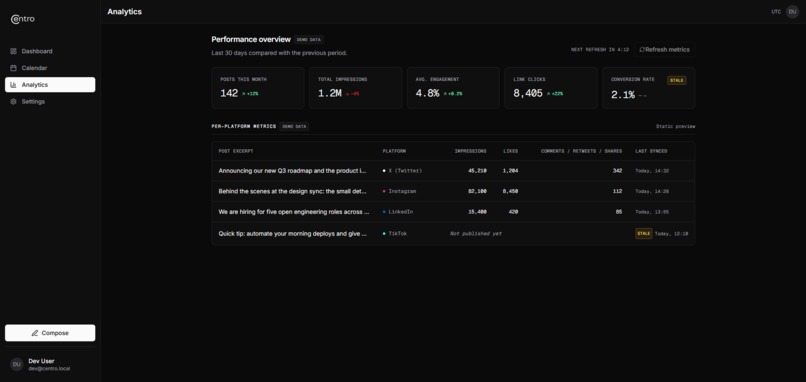Click the dev@centro.local email text
The height and width of the screenshot is (382, 806).
pyautogui.click(x=49, y=369)
